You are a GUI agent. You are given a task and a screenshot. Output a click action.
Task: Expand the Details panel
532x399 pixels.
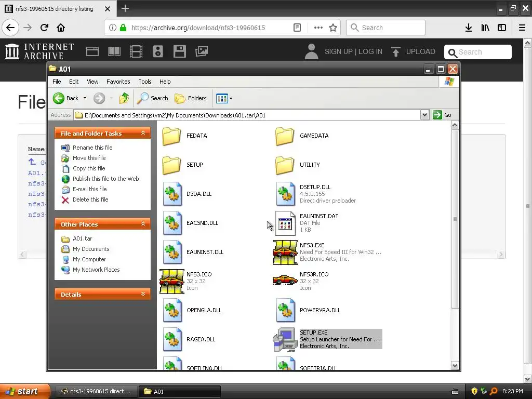click(143, 294)
